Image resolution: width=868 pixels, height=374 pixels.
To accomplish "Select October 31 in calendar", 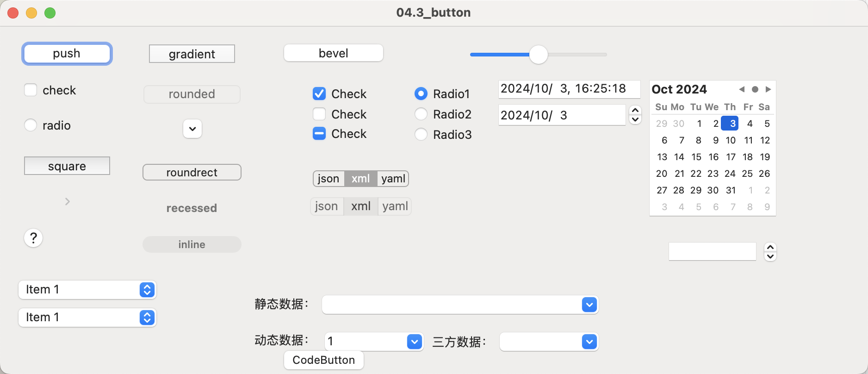I will (x=731, y=190).
